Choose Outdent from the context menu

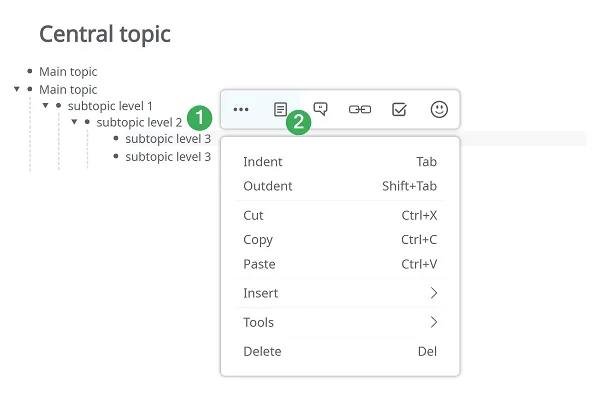(340, 186)
